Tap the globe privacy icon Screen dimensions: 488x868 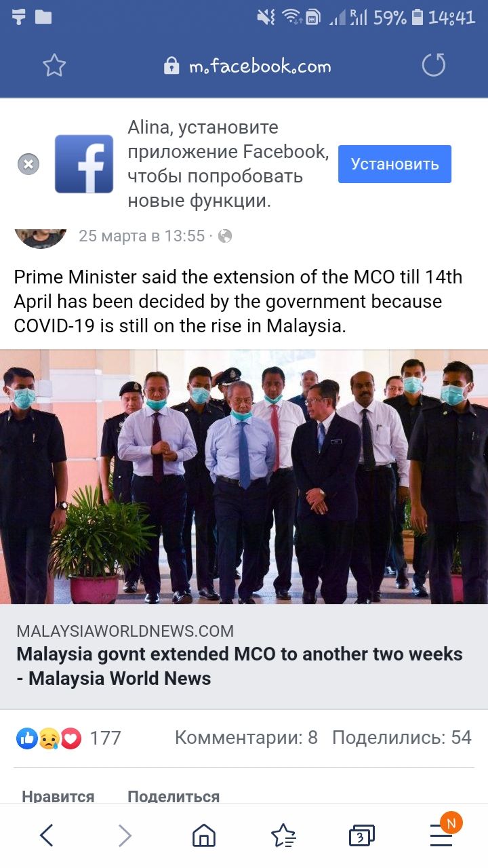(x=225, y=236)
